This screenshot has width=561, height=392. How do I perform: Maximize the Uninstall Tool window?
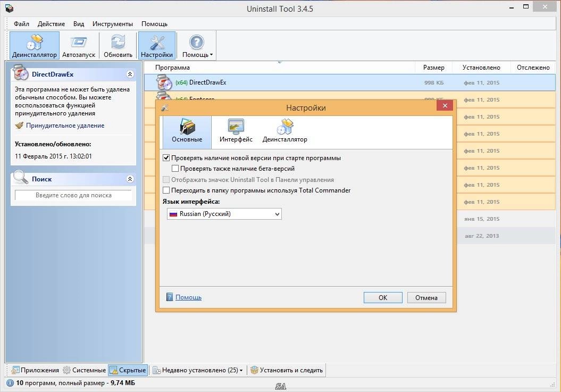(x=525, y=7)
